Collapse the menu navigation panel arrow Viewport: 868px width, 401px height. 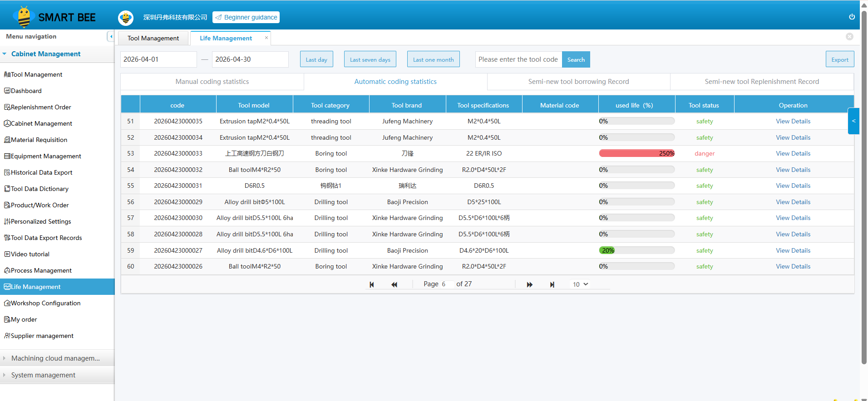(x=111, y=36)
